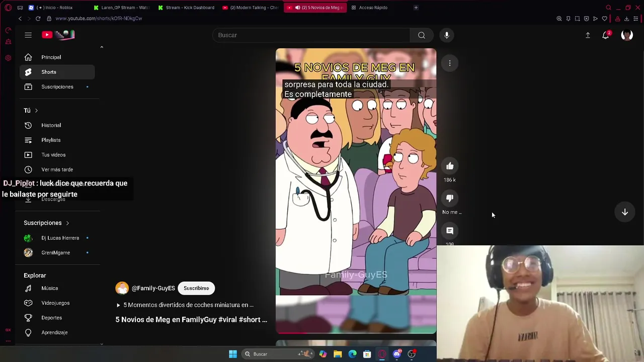Image resolution: width=644 pixels, height=362 pixels.
Task: Open GreniMgame channel
Action: pyautogui.click(x=57, y=253)
